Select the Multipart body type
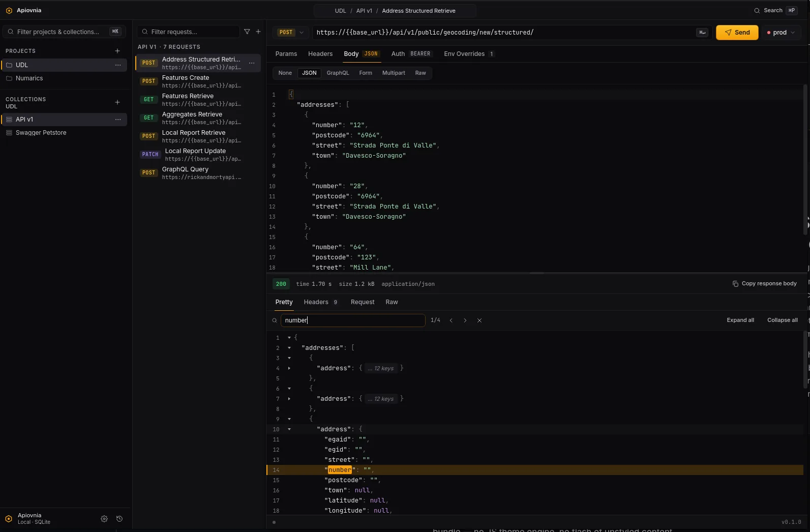This screenshot has width=810, height=532. [x=394, y=73]
